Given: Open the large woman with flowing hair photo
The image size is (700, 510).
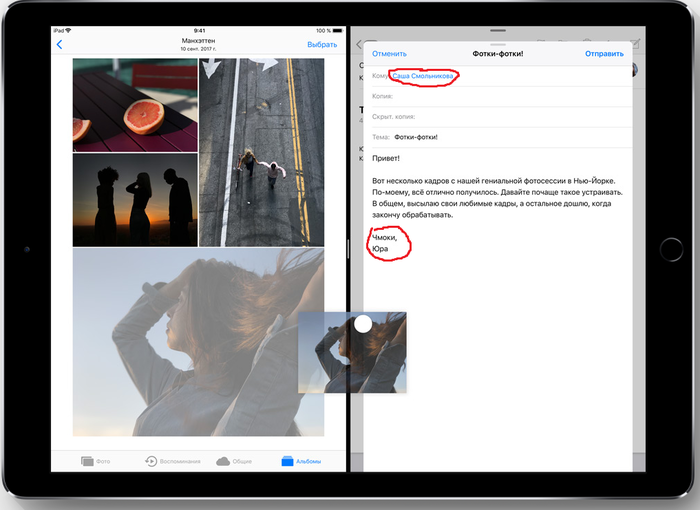Looking at the screenshot, I should click(x=180, y=340).
